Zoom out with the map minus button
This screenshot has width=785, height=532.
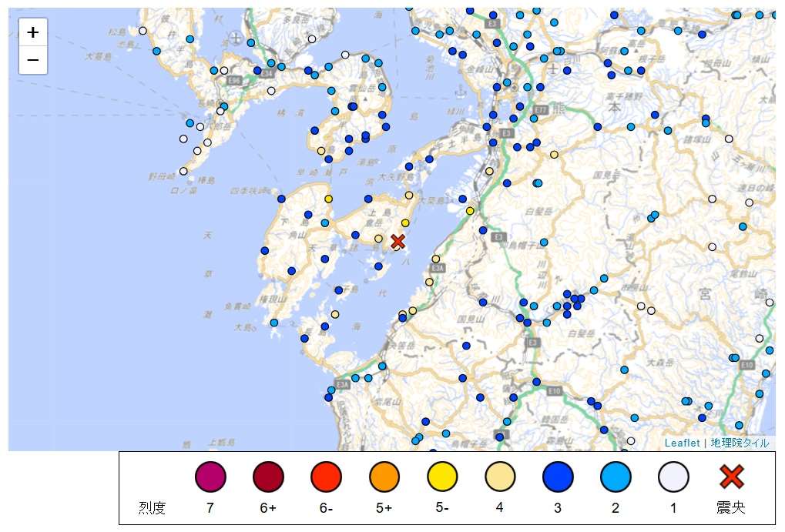(x=33, y=61)
